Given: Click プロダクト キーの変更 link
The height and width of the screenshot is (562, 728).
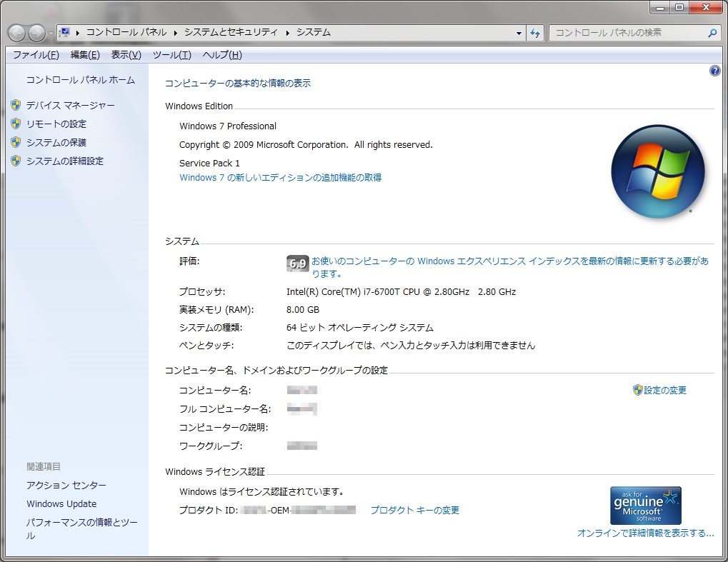Looking at the screenshot, I should click(414, 511).
